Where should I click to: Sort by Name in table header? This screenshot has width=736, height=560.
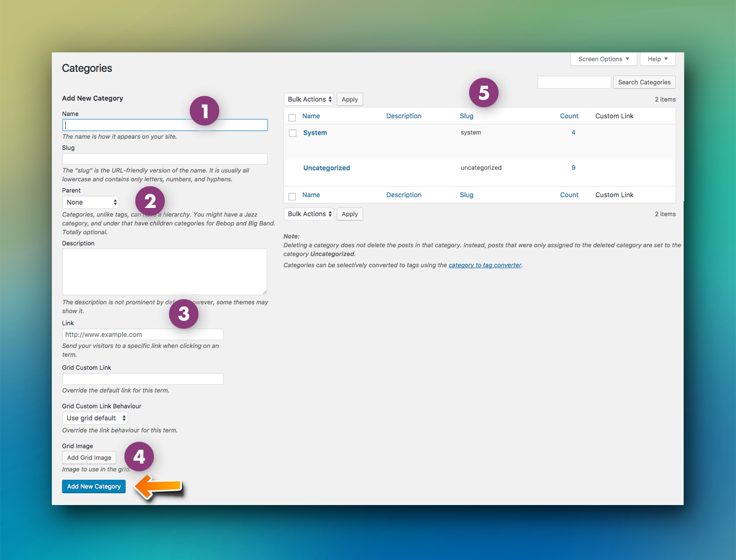[311, 116]
